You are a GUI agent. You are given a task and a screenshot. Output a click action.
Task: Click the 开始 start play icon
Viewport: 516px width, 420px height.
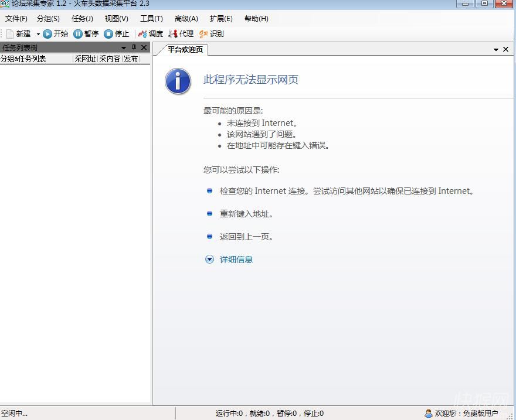[x=47, y=34]
